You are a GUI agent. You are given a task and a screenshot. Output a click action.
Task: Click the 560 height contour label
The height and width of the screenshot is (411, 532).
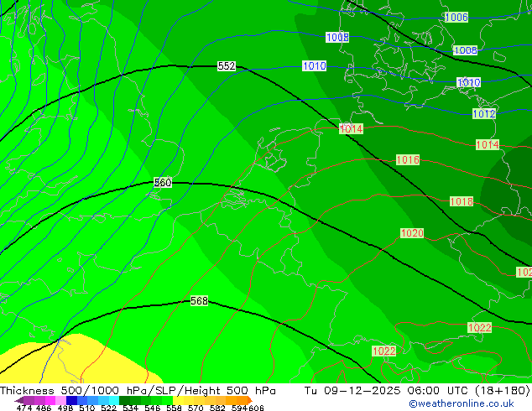[163, 183]
